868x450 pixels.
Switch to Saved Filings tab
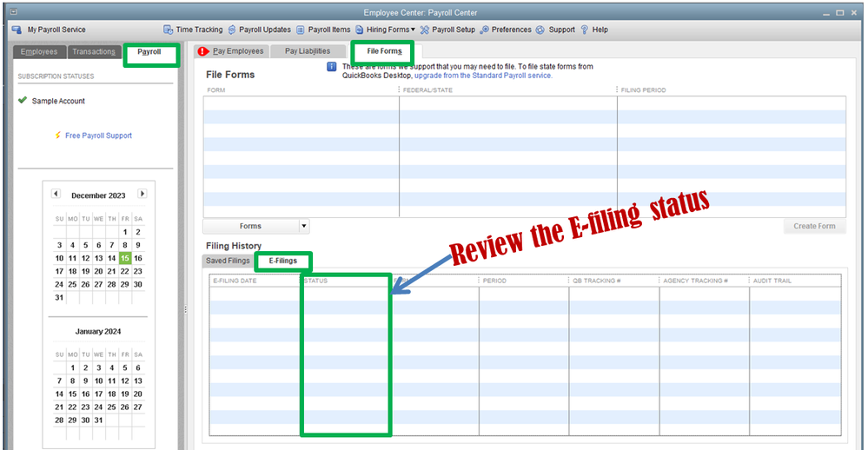(228, 261)
